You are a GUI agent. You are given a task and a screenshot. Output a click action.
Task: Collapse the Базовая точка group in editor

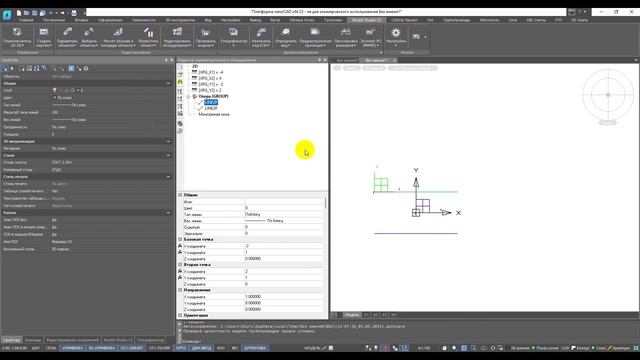(180, 239)
